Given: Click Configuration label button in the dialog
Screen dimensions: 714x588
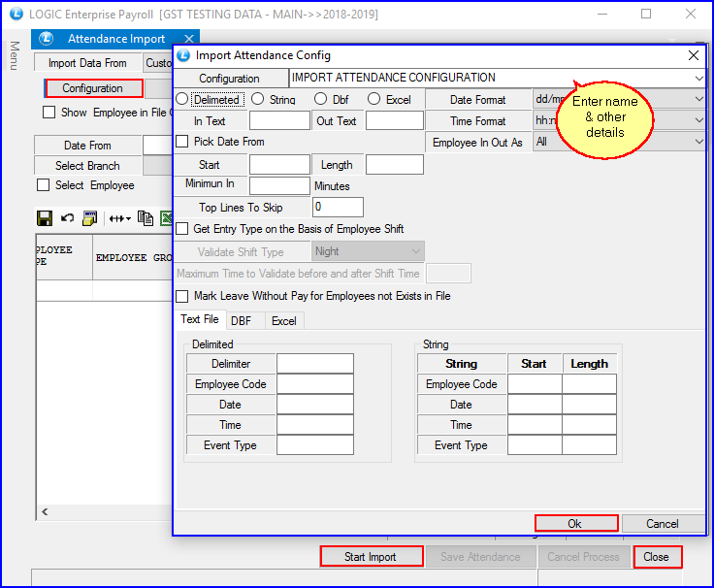Looking at the screenshot, I should point(230,79).
